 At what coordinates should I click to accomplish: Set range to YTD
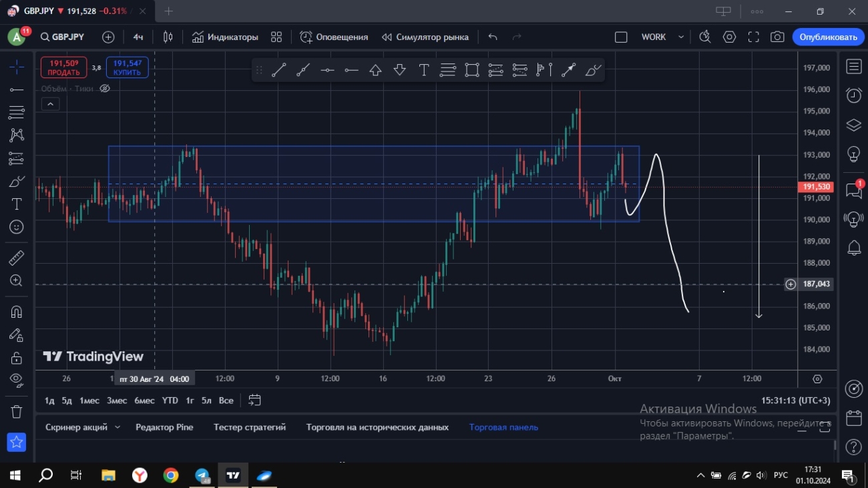point(170,401)
